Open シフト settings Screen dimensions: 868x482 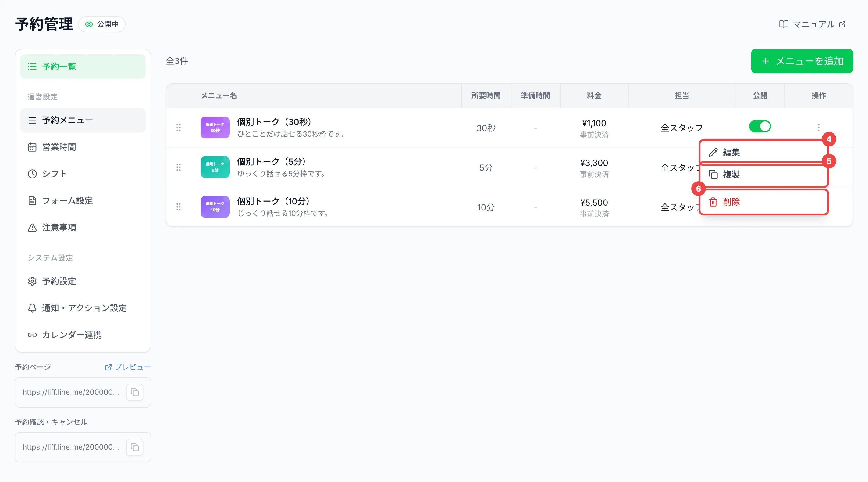[83, 174]
